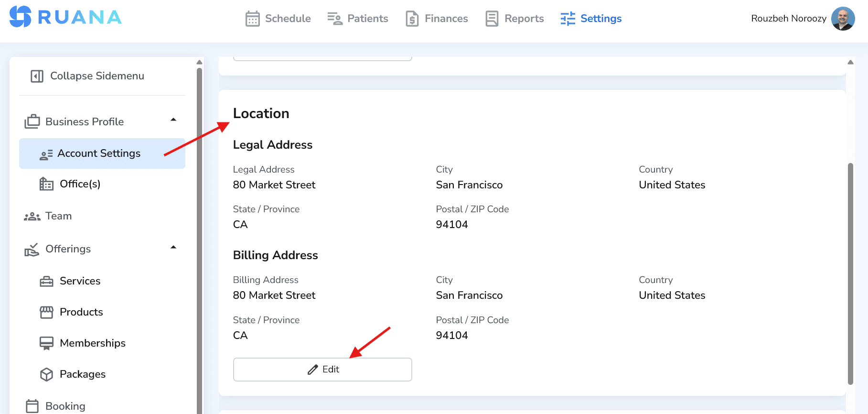
Task: Click the Patients list icon
Action: (335, 19)
